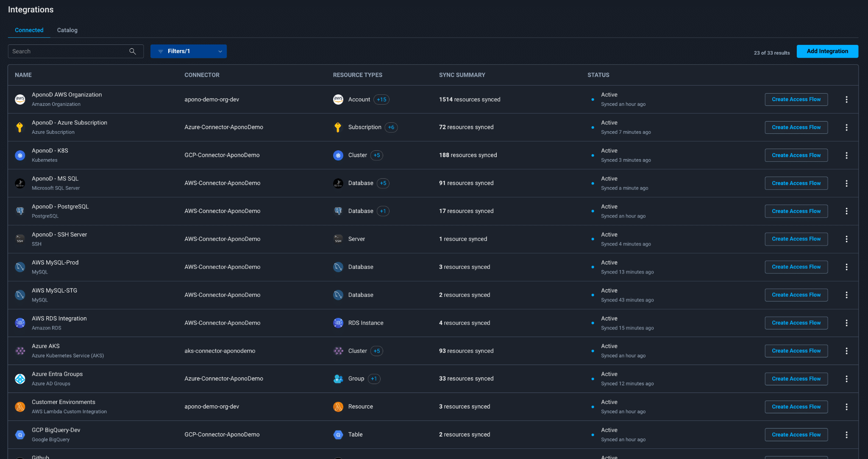Select 'Azure-Connector-AponoDemo' in Azure Subscription row
The width and height of the screenshot is (868, 459).
(224, 127)
